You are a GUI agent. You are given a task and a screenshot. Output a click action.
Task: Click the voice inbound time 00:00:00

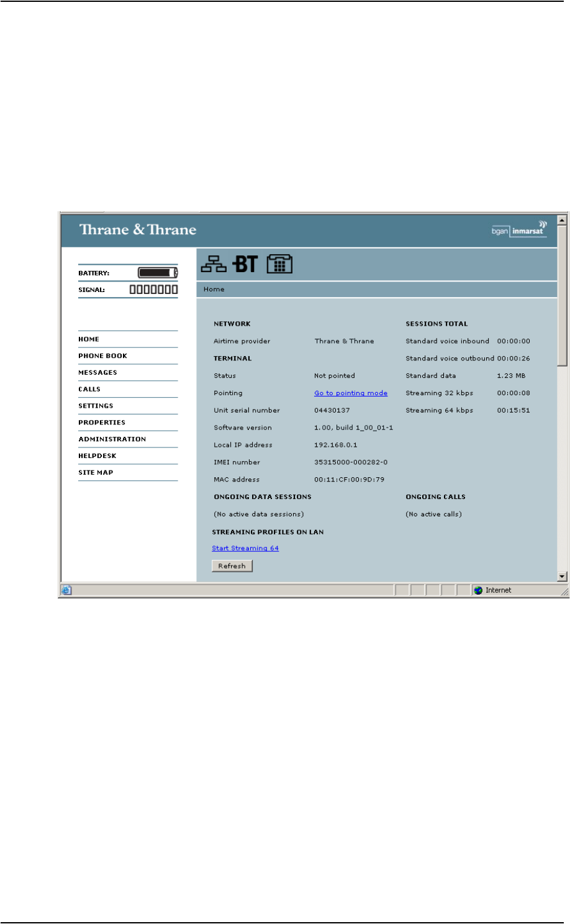point(513,341)
